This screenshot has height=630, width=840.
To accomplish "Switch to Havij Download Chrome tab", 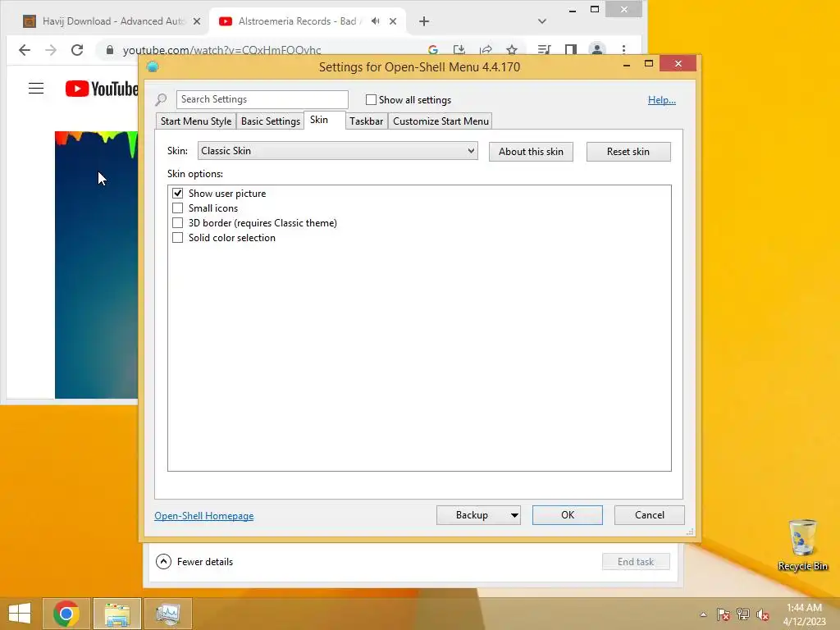I will click(112, 21).
